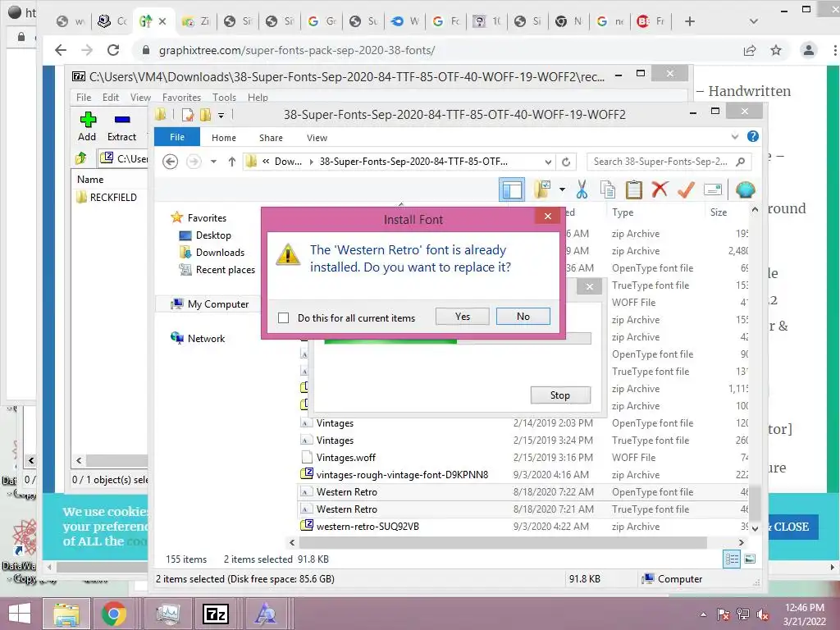Reload the Chrome page
This screenshot has height=630, width=840.
[x=113, y=50]
